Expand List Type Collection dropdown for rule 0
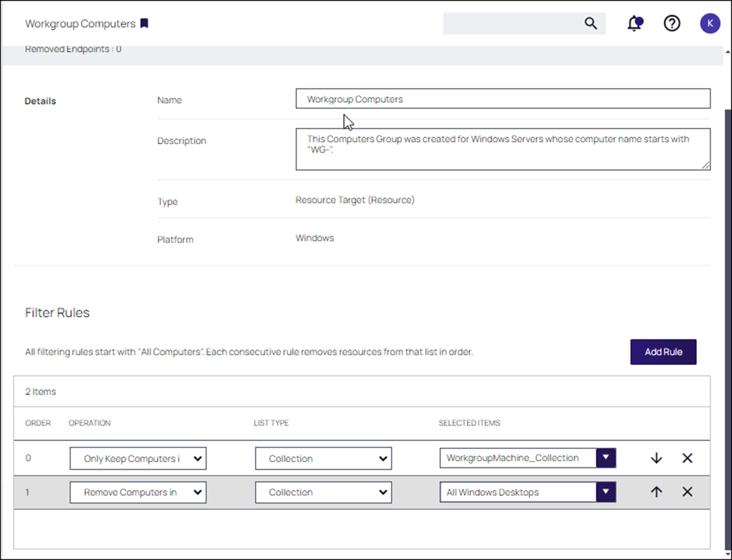 pyautogui.click(x=323, y=458)
